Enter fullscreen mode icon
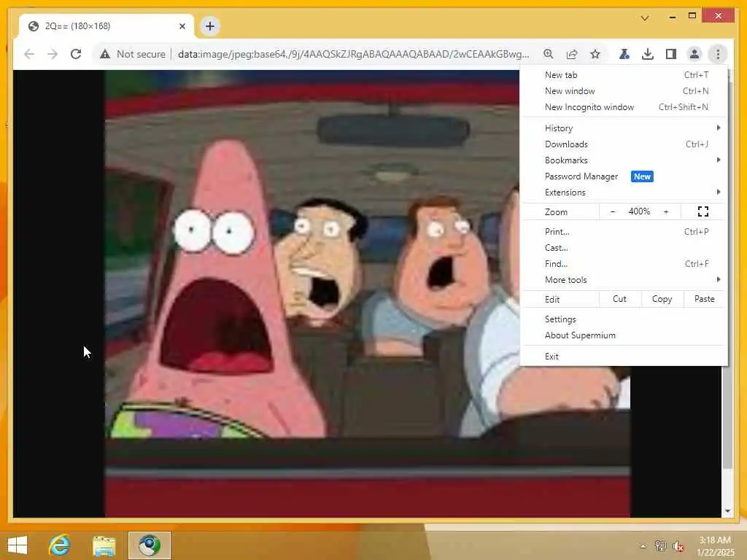 703,212
